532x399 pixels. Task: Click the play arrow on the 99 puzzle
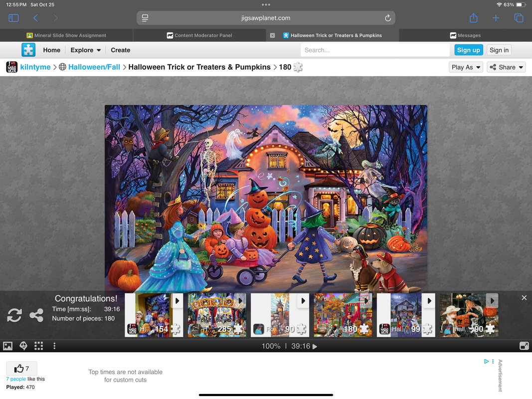click(429, 301)
